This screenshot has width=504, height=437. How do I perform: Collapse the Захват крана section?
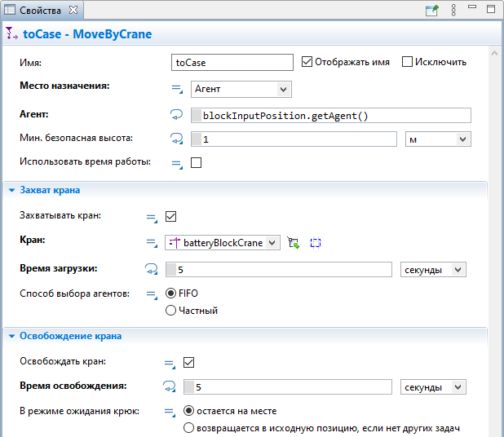tap(12, 190)
